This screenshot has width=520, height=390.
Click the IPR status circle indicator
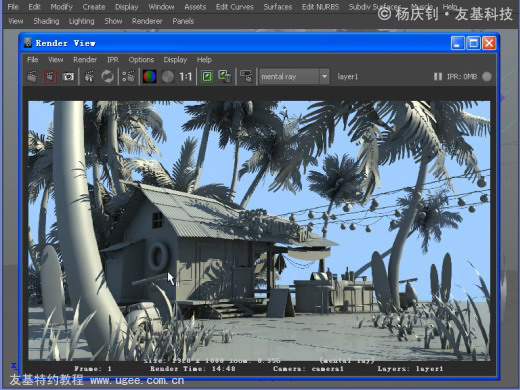487,77
